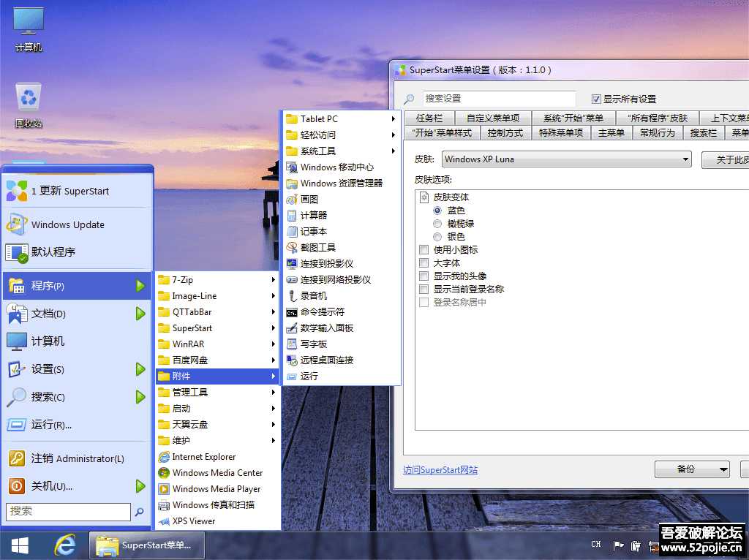Enable the 使用小图标 checkbox

423,249
